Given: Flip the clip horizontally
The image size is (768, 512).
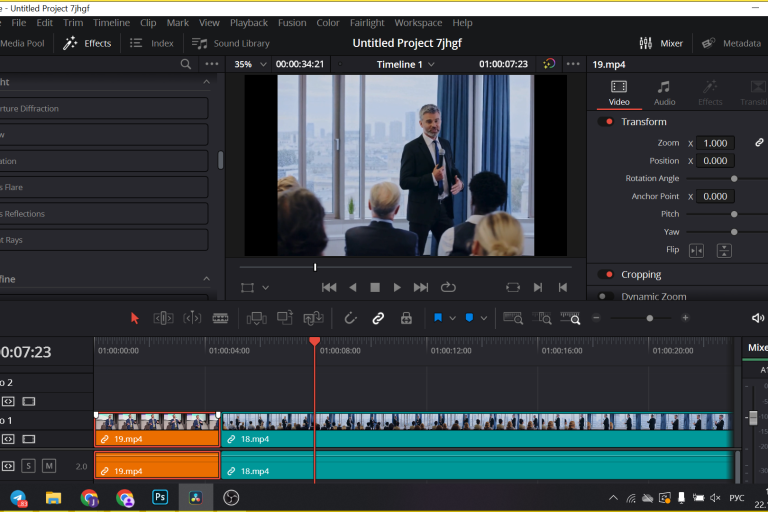Looking at the screenshot, I should (x=697, y=250).
